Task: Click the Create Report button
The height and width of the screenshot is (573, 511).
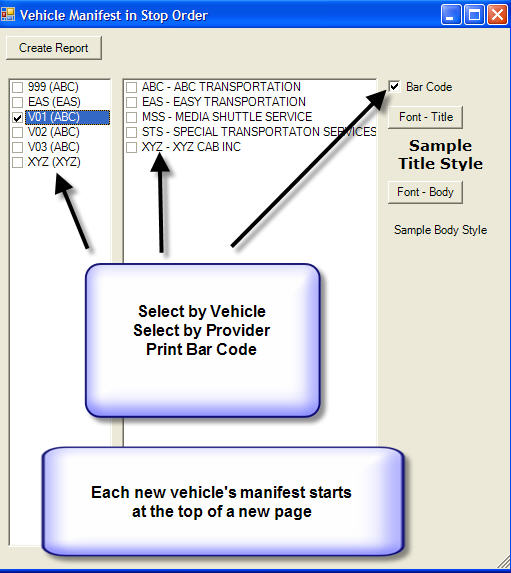Action: 54,48
